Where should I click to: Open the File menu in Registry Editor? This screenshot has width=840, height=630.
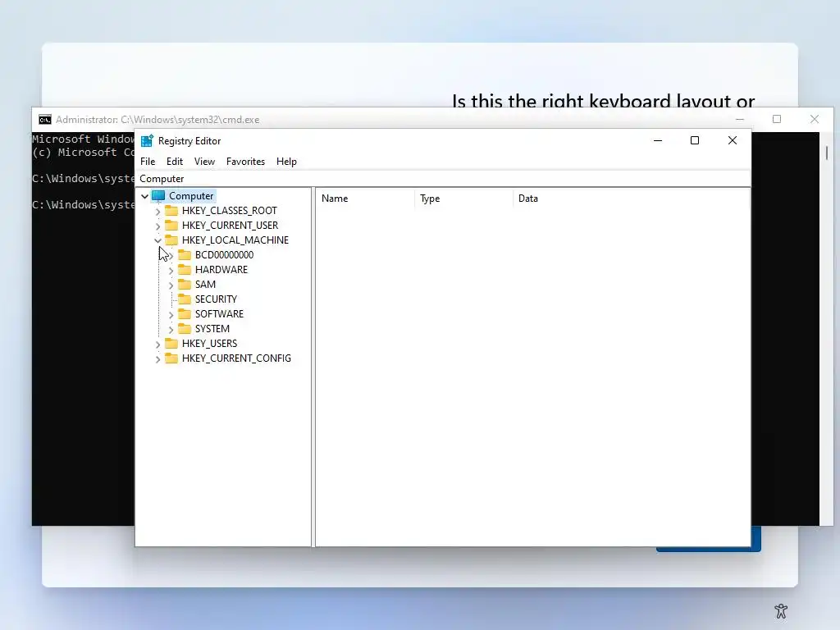point(148,162)
